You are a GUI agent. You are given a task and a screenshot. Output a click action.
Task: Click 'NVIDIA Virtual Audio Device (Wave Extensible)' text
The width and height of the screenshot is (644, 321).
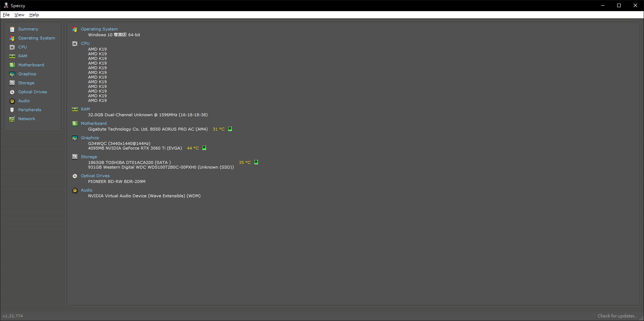point(136,196)
